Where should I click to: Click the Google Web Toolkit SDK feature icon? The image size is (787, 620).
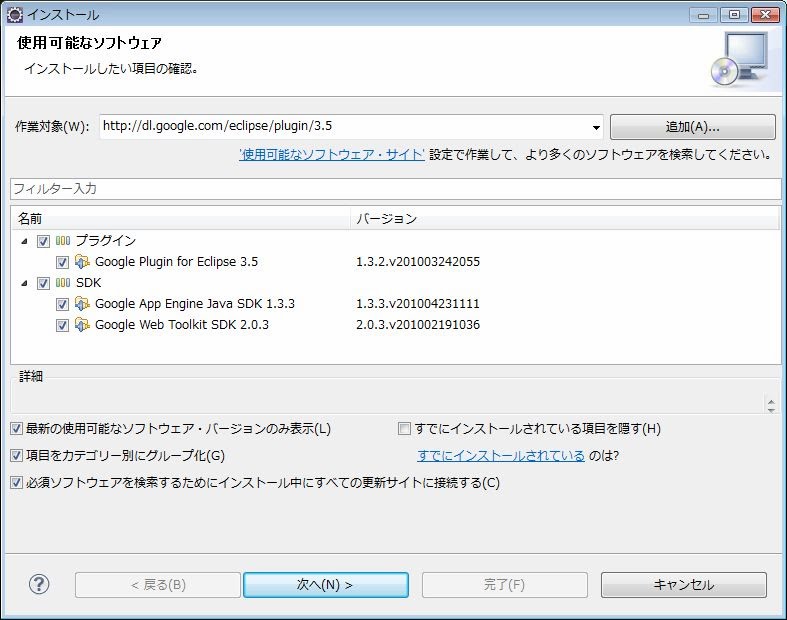[82, 325]
